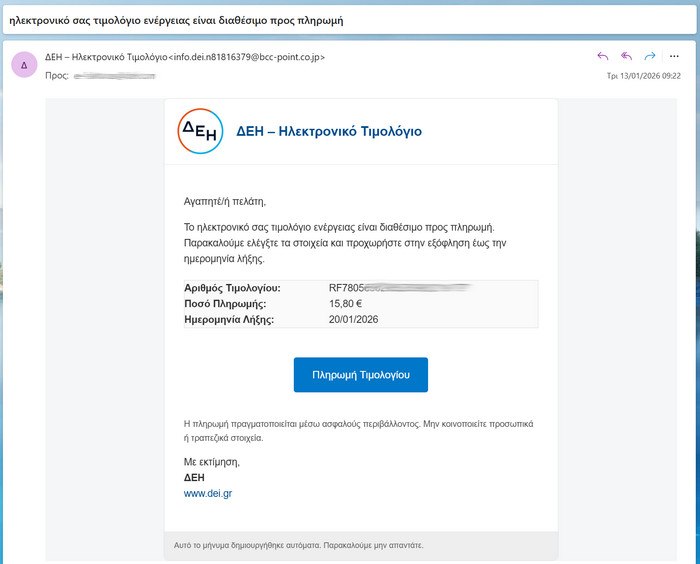The width and height of the screenshot is (700, 564).
Task: Click the sender avatar circle
Action: pyautogui.click(x=24, y=65)
